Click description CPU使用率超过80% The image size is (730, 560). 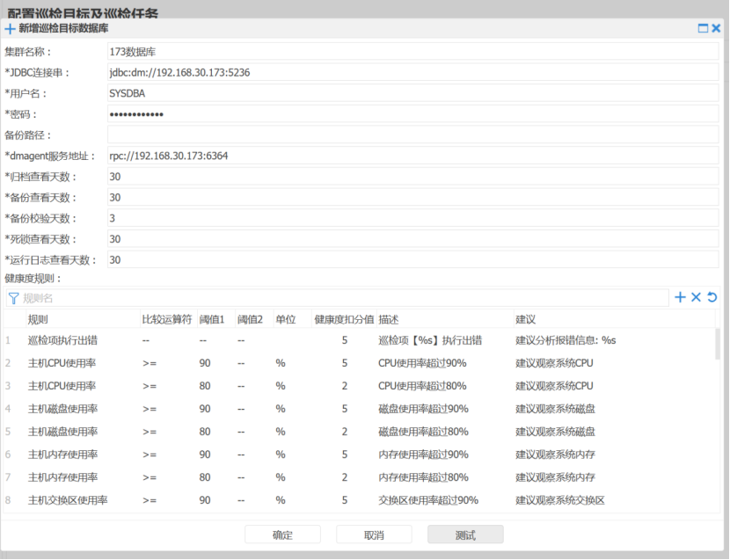(422, 386)
